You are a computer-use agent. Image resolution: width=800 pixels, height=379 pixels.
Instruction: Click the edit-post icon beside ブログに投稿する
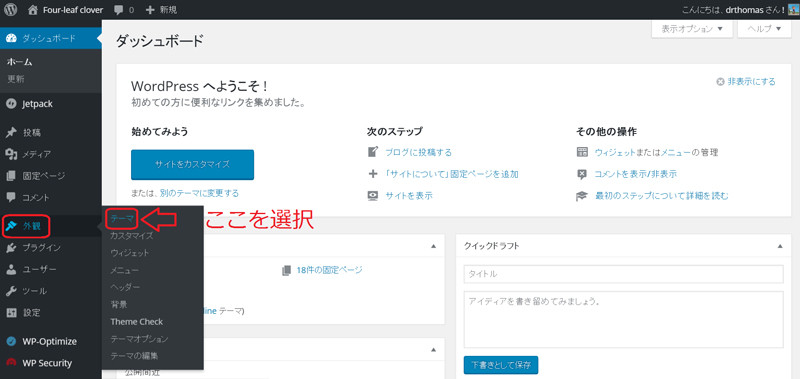[x=373, y=151]
